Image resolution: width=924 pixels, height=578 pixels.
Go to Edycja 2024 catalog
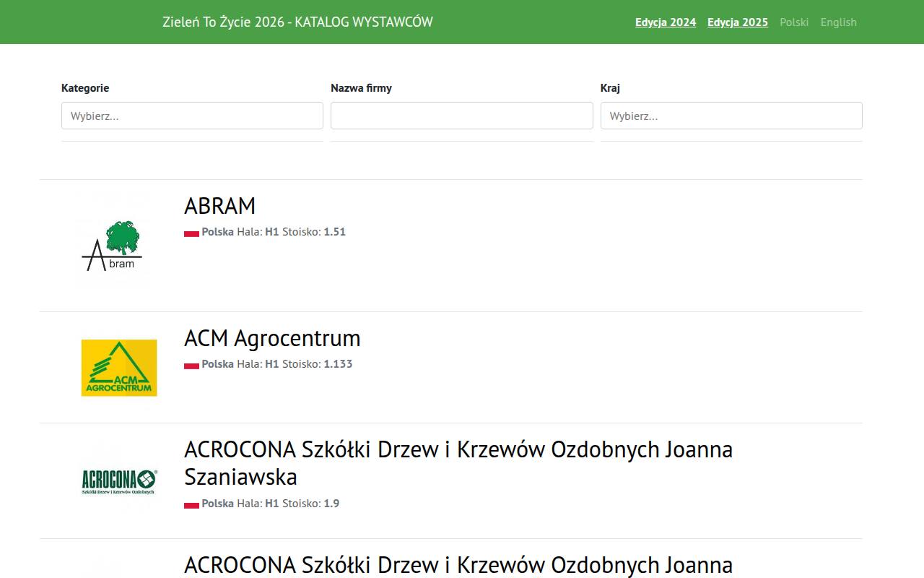(x=666, y=22)
